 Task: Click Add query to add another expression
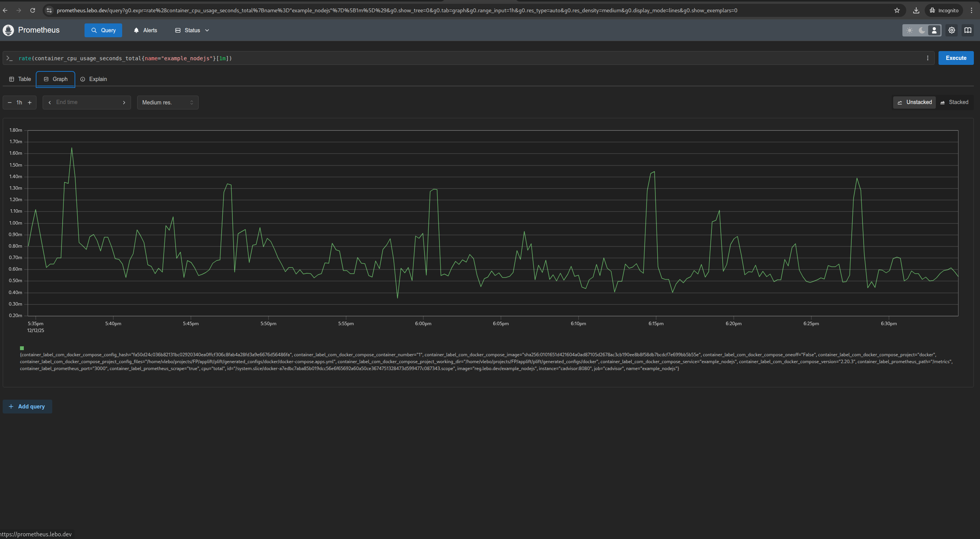[27, 406]
